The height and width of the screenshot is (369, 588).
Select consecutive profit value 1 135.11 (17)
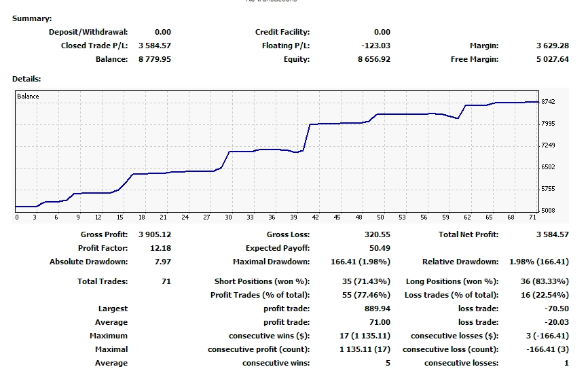[x=365, y=349]
